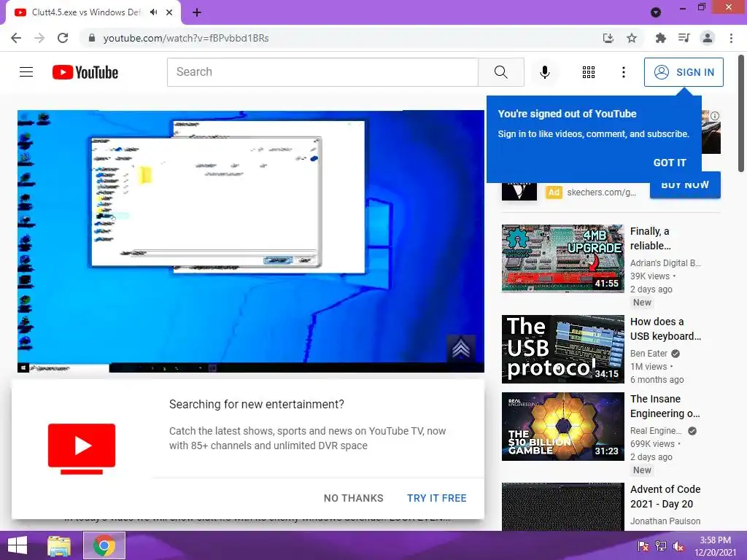
Task: Click the magnifier search button
Action: pyautogui.click(x=500, y=72)
